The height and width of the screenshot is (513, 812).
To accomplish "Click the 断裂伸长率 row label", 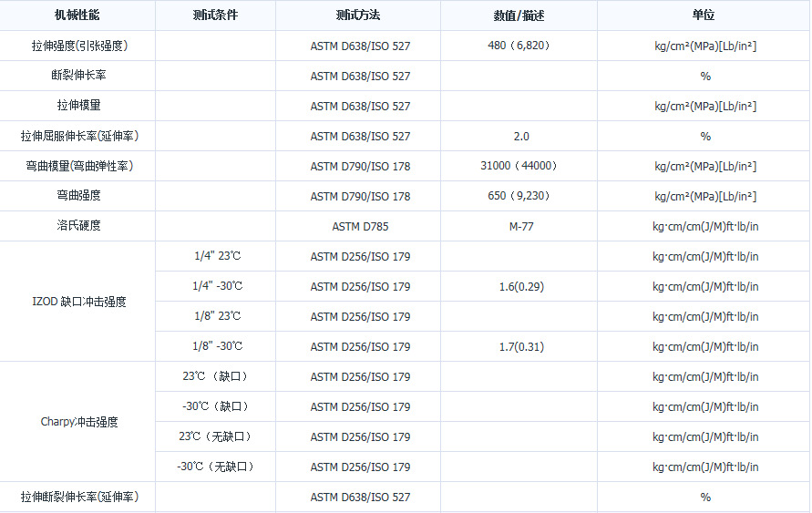I will [78, 76].
